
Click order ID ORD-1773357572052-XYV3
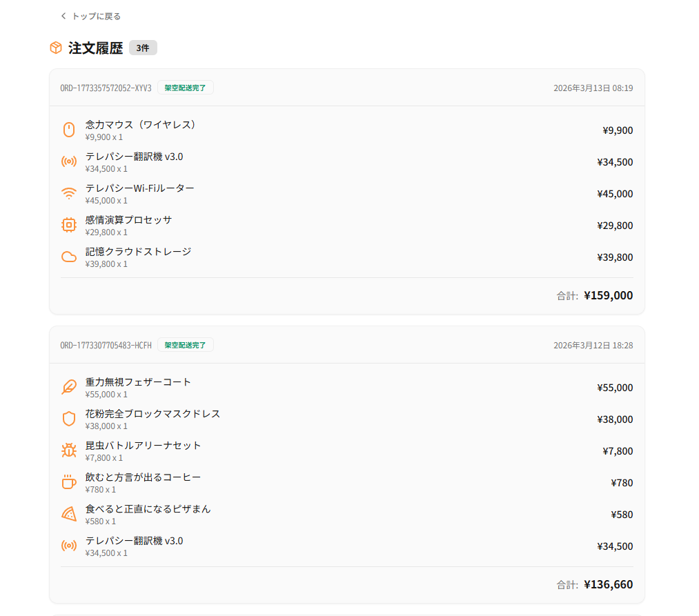[105, 88]
